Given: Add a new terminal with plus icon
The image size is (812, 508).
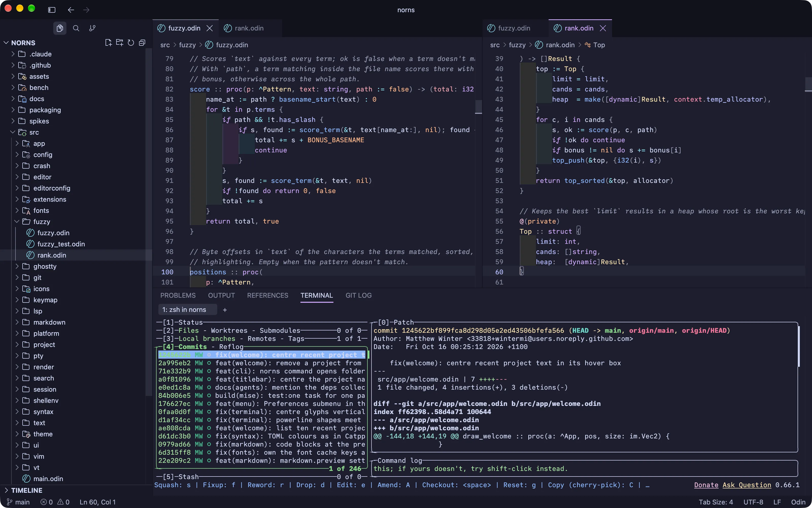Looking at the screenshot, I should [x=225, y=310].
